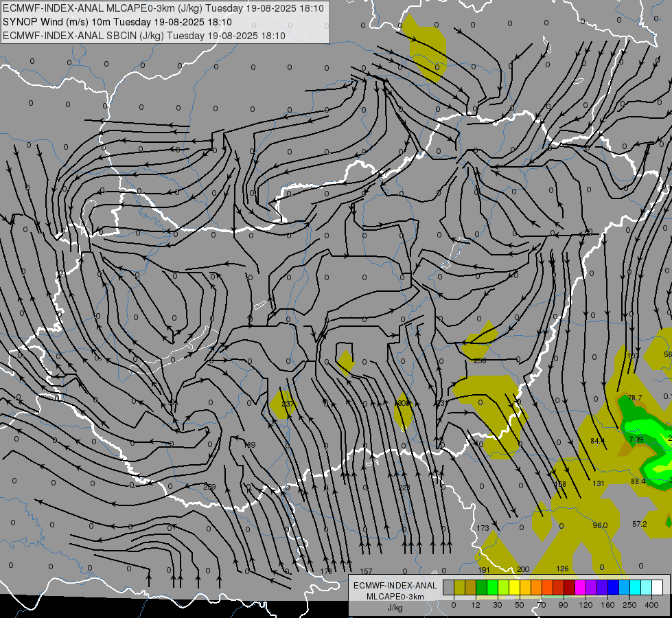This screenshot has height=618, width=672.
Task: Click the map value 88.4
Action: tap(638, 481)
